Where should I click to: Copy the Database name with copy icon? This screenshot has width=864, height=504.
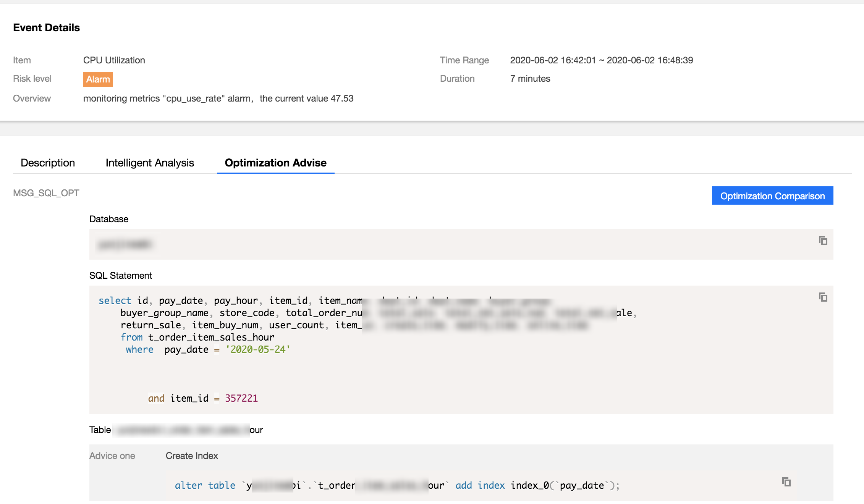coord(823,241)
